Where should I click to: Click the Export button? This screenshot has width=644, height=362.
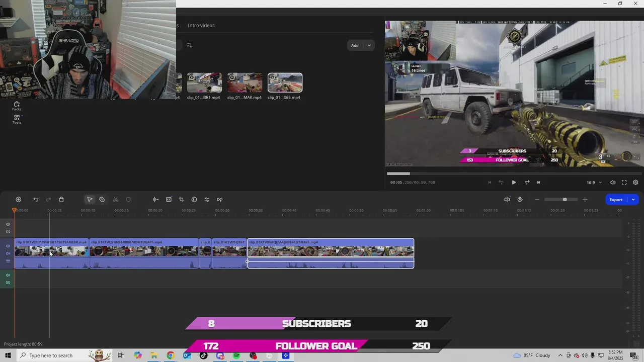616,200
